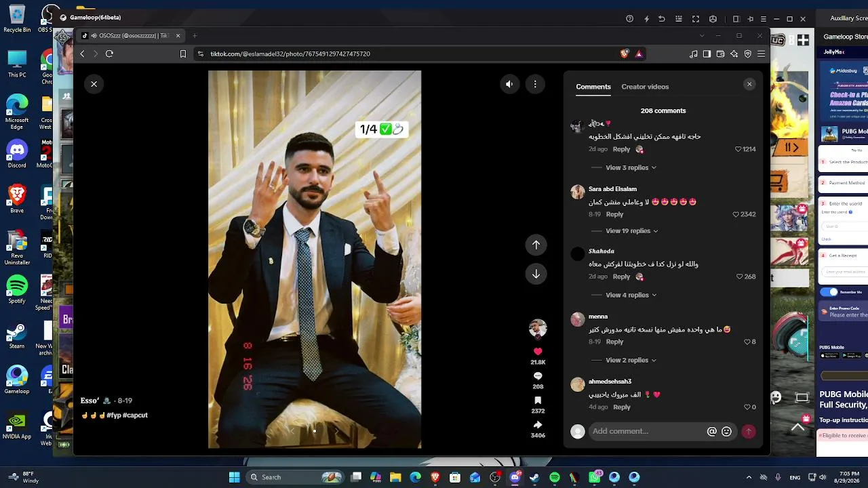Switch to the Comments tab
Viewport: 868px width, 488px height.
point(593,87)
